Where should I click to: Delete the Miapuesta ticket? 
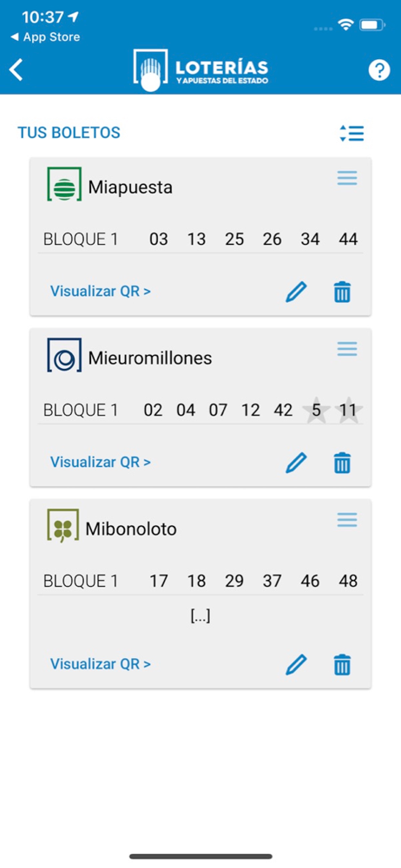342,292
